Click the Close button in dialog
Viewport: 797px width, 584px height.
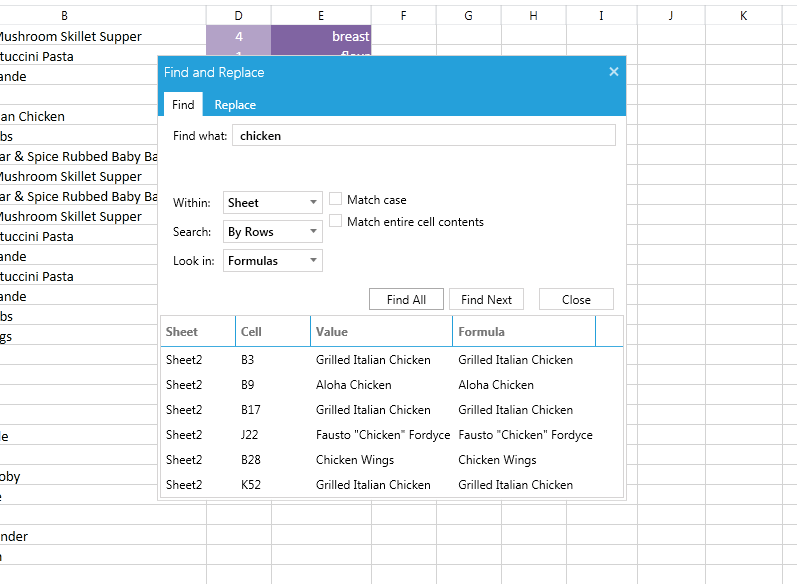coord(576,299)
